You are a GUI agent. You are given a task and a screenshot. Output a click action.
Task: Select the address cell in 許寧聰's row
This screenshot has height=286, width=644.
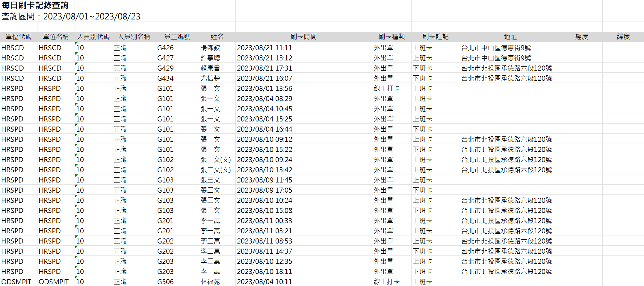tap(496, 58)
